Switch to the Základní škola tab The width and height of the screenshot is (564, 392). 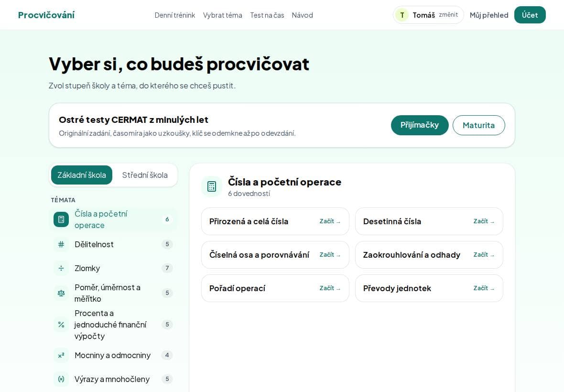pyautogui.click(x=82, y=175)
